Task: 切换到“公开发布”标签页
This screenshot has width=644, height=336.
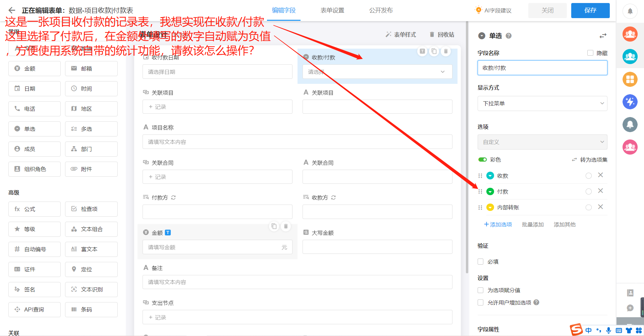Action: click(x=381, y=10)
